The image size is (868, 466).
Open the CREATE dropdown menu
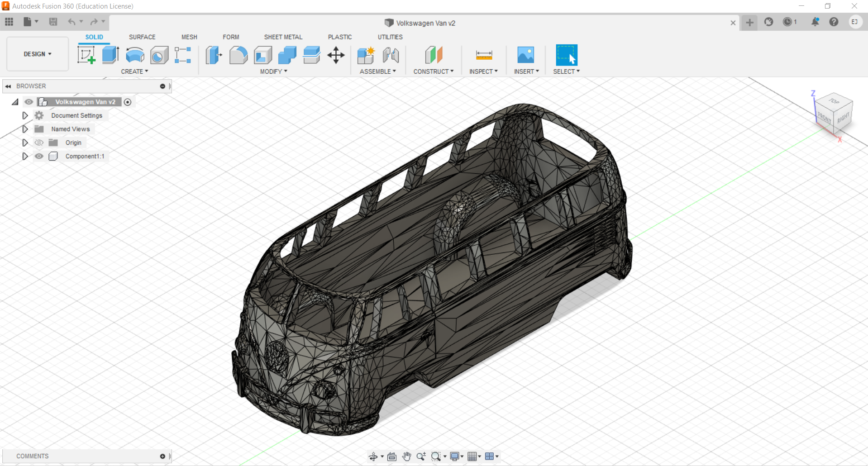click(134, 71)
